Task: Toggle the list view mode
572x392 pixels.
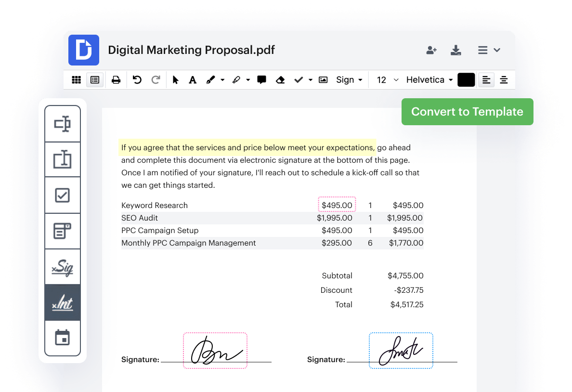Action: [95, 80]
